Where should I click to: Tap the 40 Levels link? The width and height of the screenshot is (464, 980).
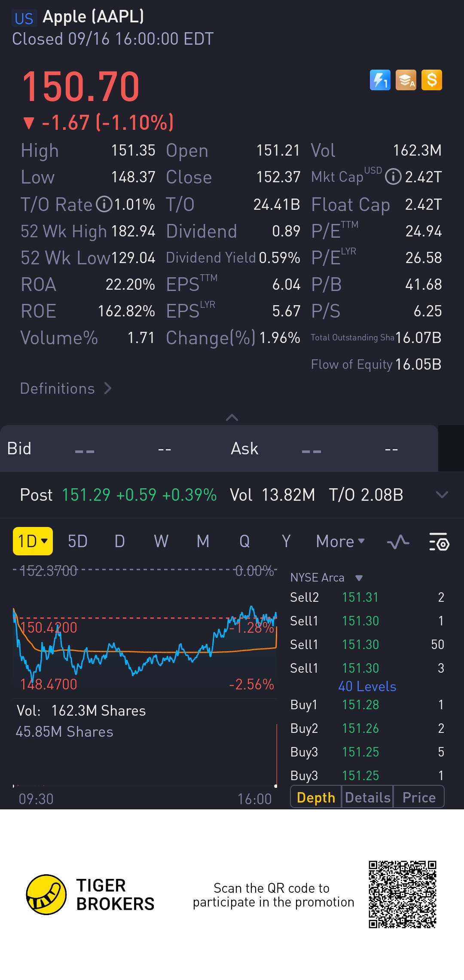click(367, 686)
